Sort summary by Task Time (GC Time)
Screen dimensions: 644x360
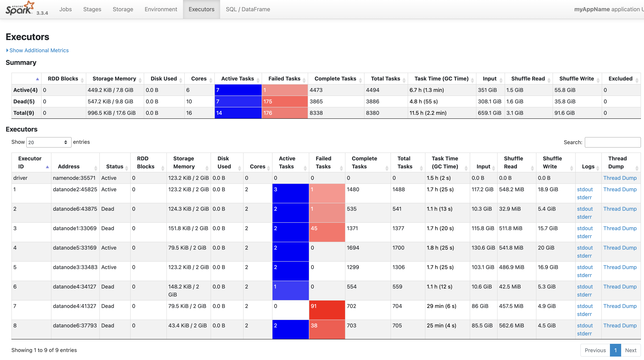[x=441, y=79]
